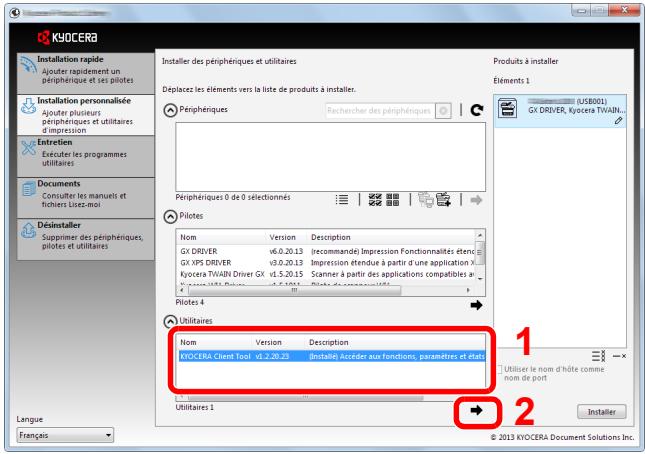Collapse the Utilitaires section

tap(170, 321)
